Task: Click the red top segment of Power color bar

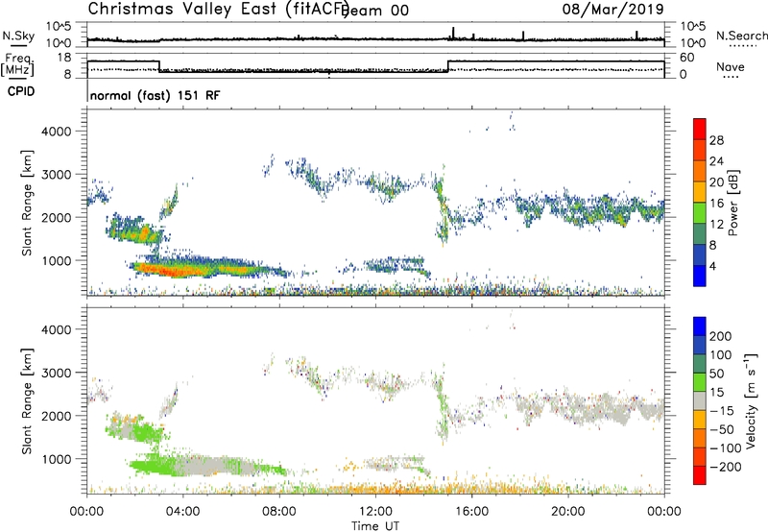Action: [700, 130]
